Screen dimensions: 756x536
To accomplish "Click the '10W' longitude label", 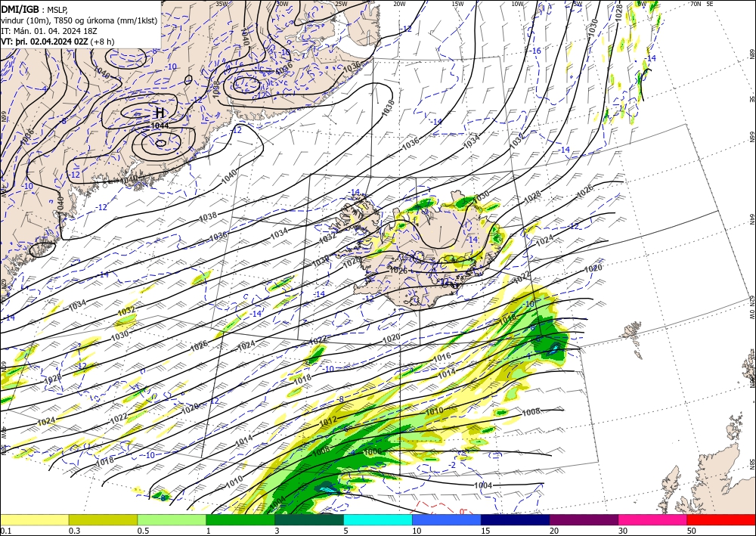I will (517, 4).
